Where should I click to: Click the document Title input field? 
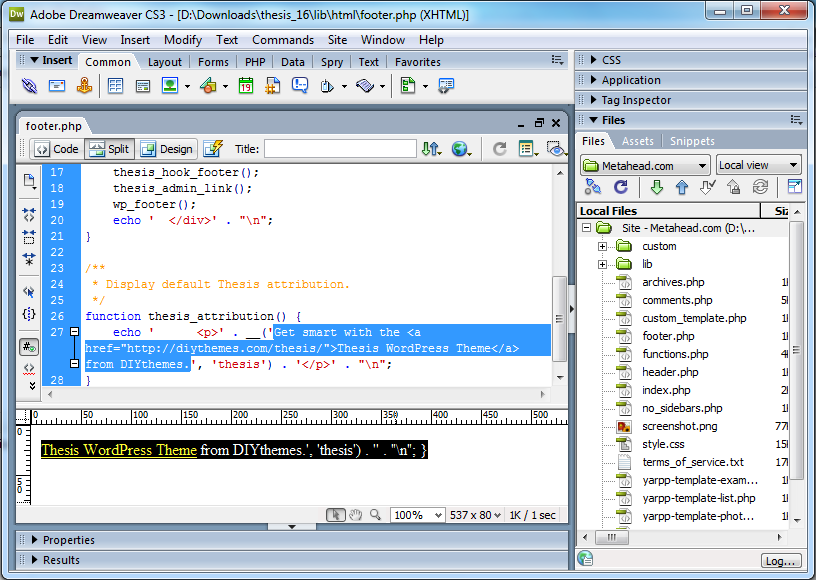click(340, 149)
